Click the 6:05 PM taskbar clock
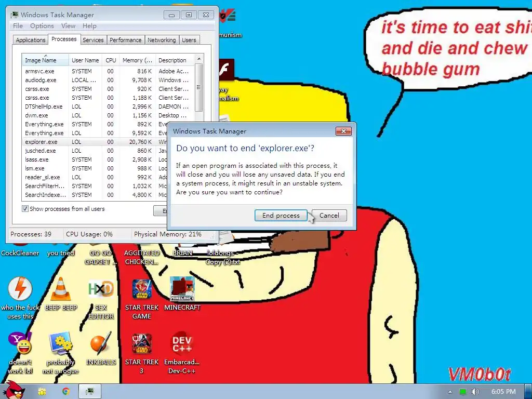The image size is (532, 399). [503, 392]
